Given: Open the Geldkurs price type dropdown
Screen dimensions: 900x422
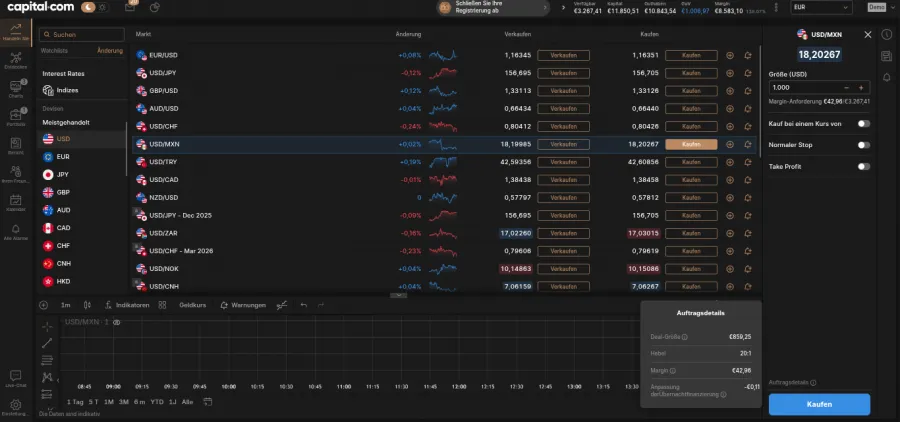Looking at the screenshot, I should click(x=192, y=305).
